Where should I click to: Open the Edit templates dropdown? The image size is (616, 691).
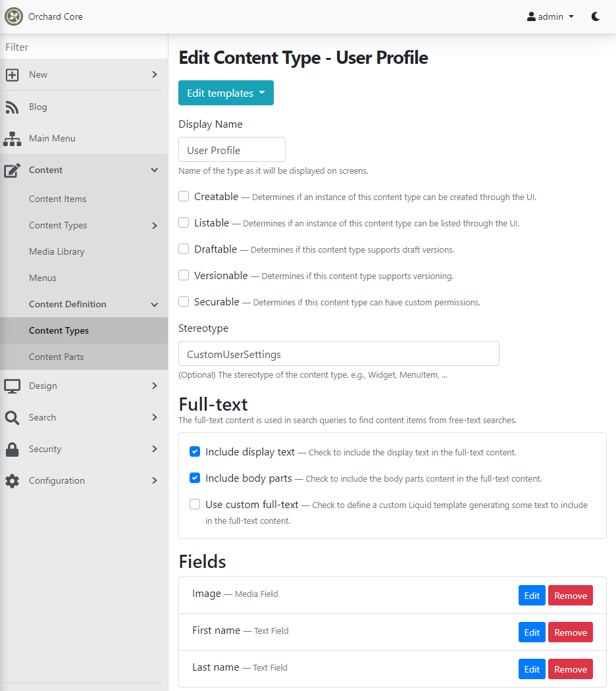click(x=226, y=93)
